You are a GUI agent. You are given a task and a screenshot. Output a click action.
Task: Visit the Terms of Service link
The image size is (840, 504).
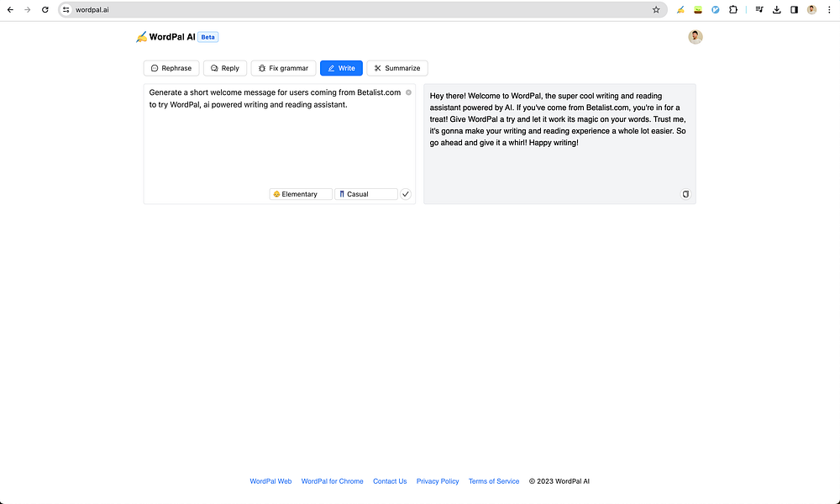click(493, 480)
